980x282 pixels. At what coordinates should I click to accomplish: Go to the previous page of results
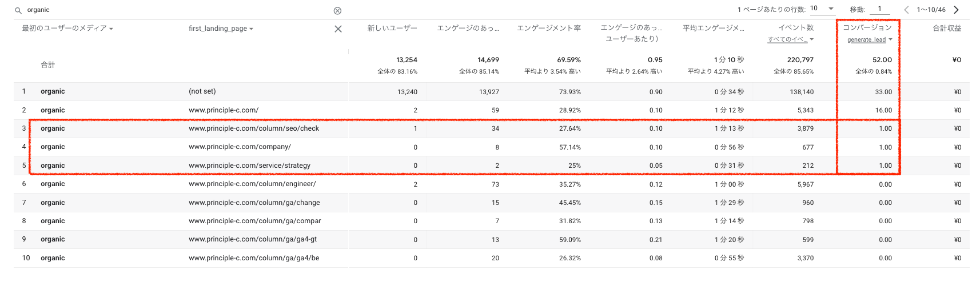[x=906, y=10]
